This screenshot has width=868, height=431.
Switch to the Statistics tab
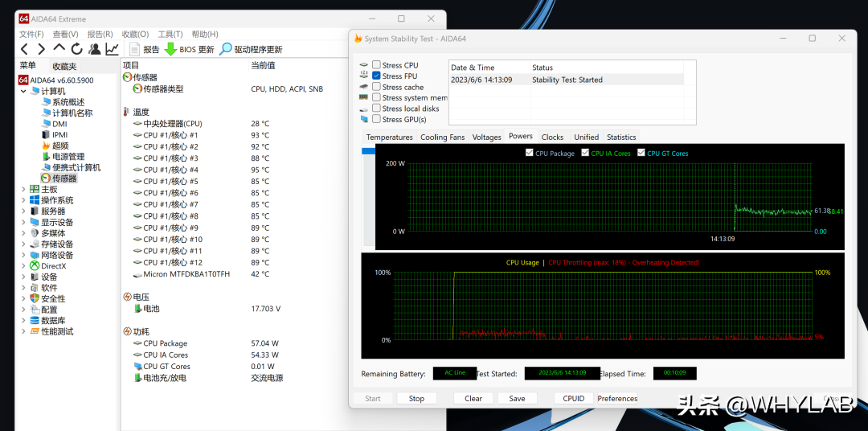coord(621,137)
